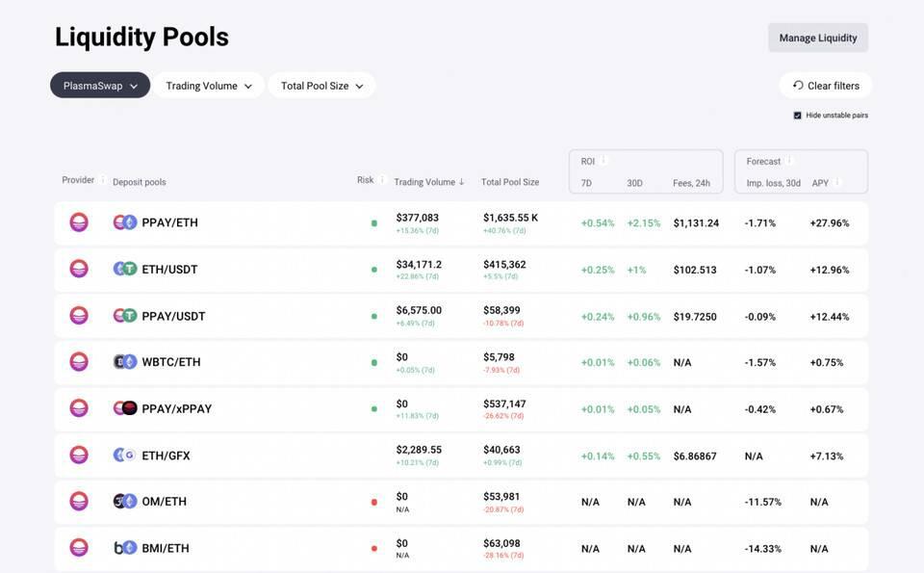
Task: Click the info icon beside Forecast header
Action: [x=790, y=161]
